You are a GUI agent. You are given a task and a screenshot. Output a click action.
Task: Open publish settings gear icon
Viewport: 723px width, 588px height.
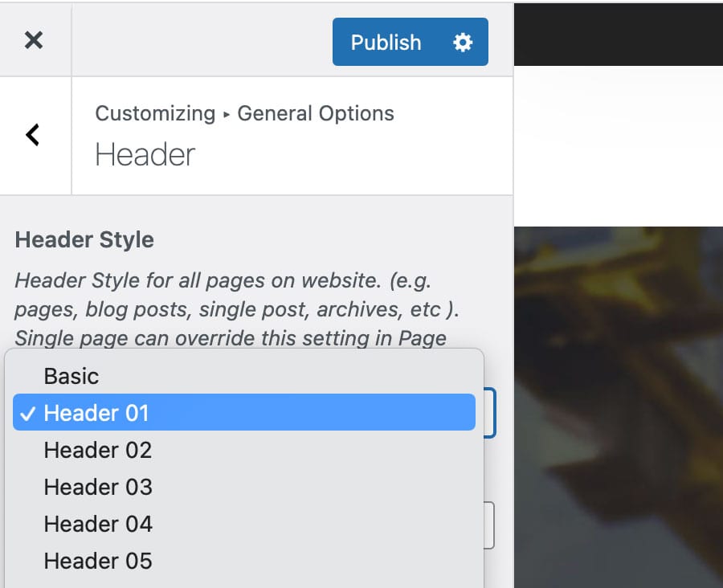click(463, 43)
